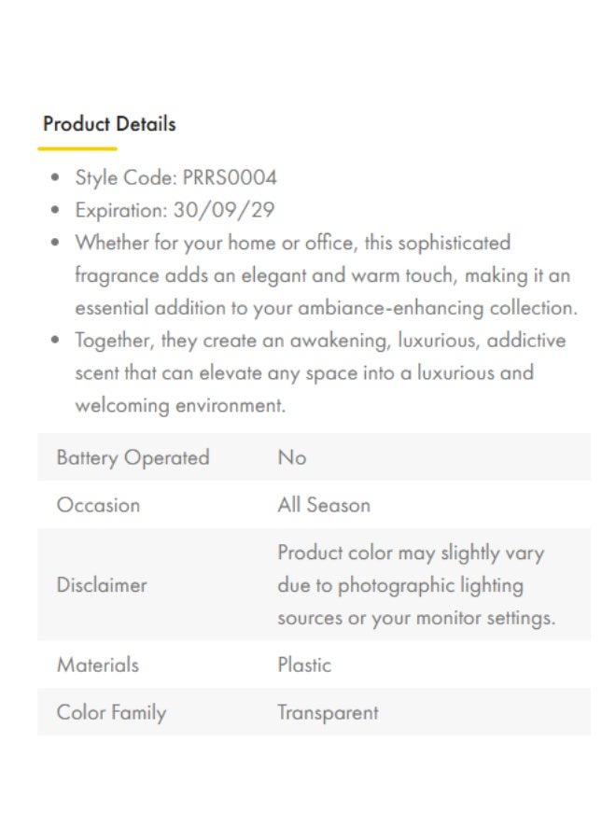616x840 pixels.
Task: Click the bullet before Expiration
Action: [55, 210]
